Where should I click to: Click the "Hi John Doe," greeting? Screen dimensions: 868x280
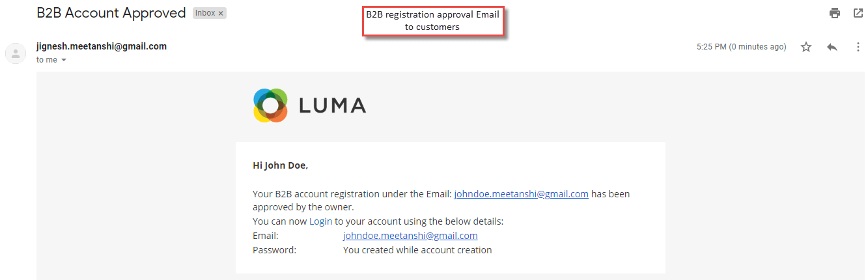coord(281,165)
